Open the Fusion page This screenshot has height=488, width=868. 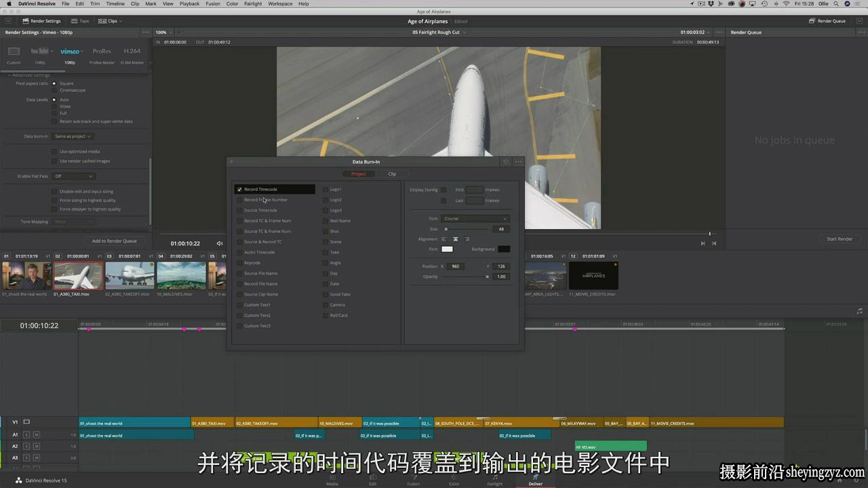coord(414,480)
